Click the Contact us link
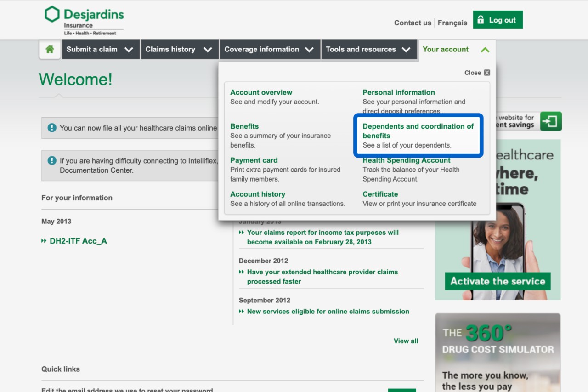This screenshot has height=392, width=588. pos(413,23)
